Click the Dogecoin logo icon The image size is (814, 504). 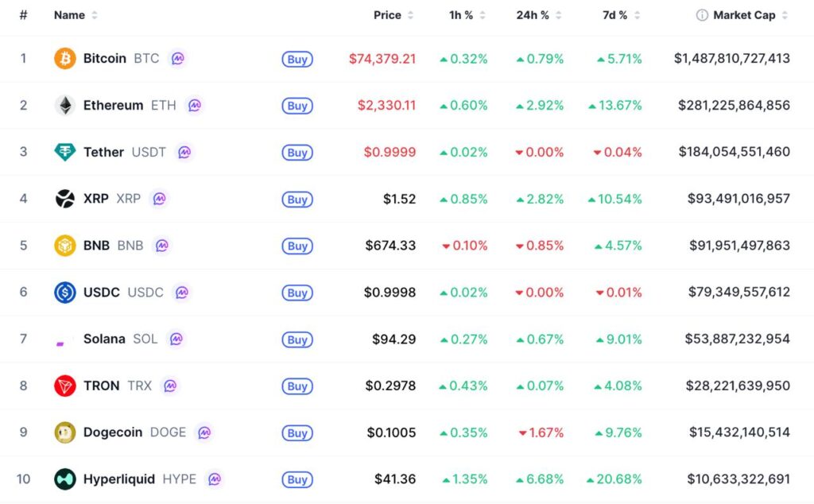pyautogui.click(x=64, y=432)
